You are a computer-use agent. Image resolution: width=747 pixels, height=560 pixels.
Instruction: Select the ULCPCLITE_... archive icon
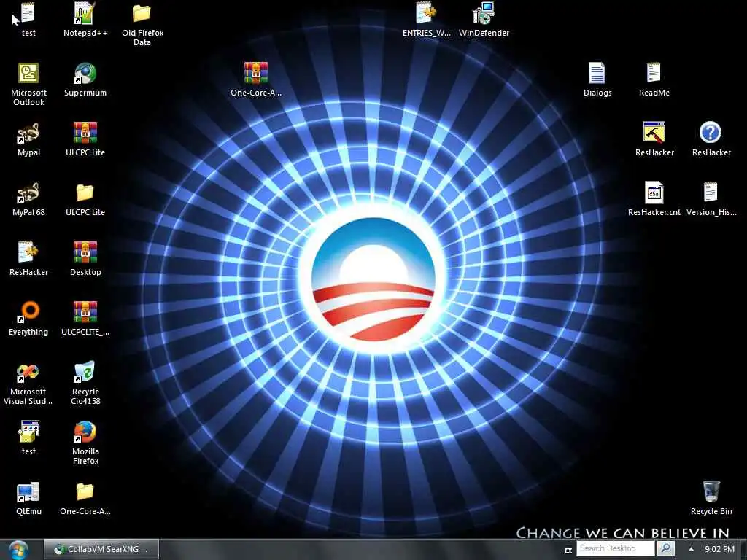[85, 312]
